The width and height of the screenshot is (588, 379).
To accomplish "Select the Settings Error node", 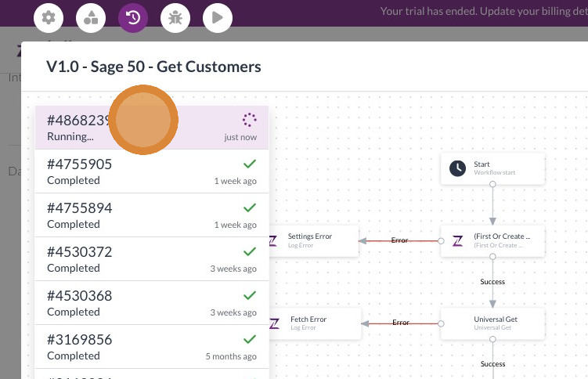I will click(x=314, y=240).
